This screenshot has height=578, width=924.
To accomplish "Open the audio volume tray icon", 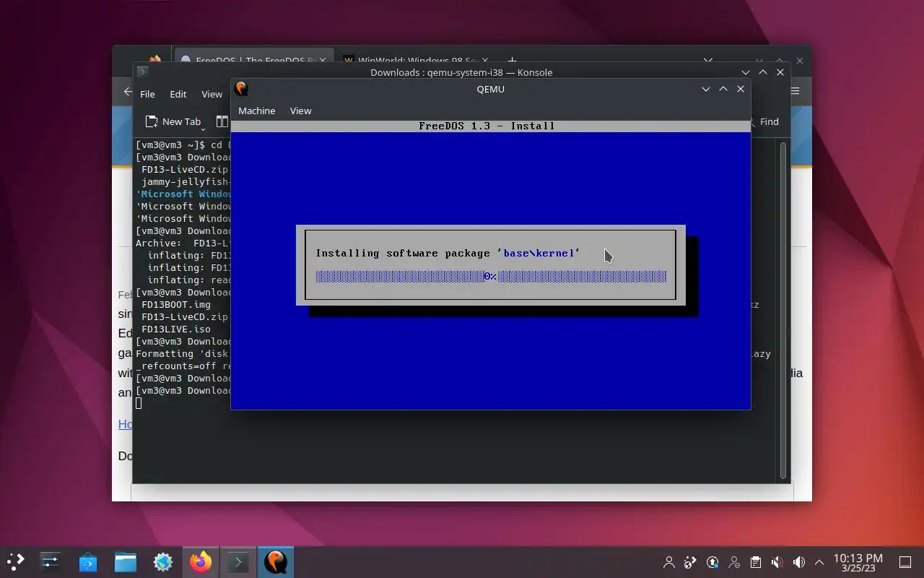I will [x=799, y=562].
